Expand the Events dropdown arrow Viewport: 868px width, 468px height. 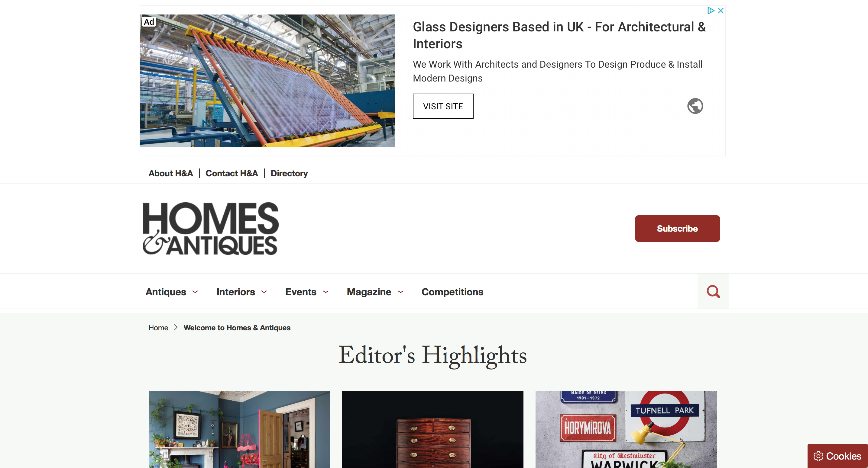(x=326, y=292)
